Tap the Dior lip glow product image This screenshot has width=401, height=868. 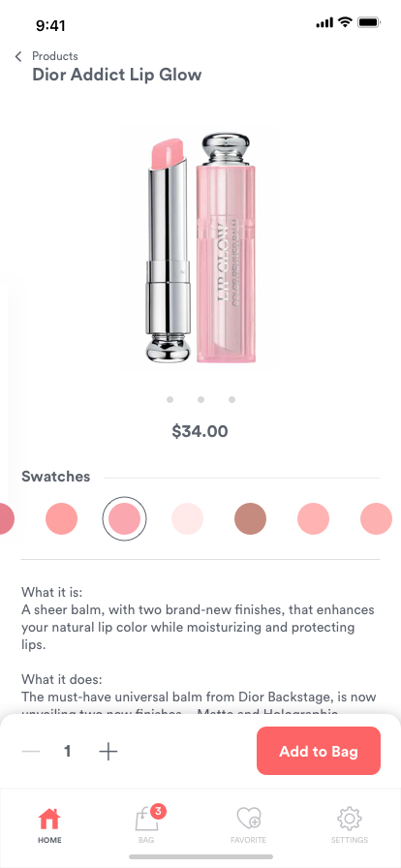pyautogui.click(x=200, y=247)
